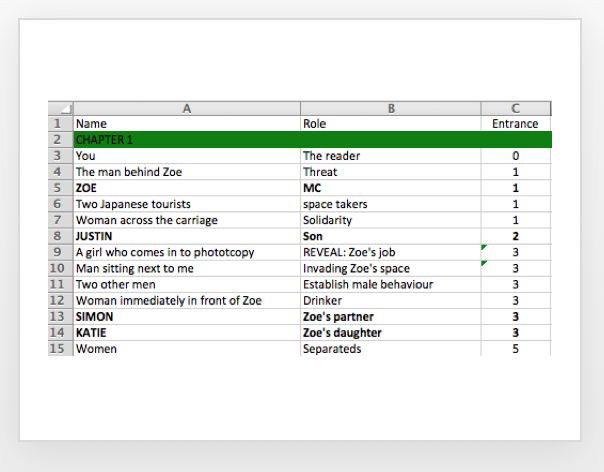This screenshot has height=472, width=604.
Task: Click the bold ZOE name cell
Action: tap(187, 188)
